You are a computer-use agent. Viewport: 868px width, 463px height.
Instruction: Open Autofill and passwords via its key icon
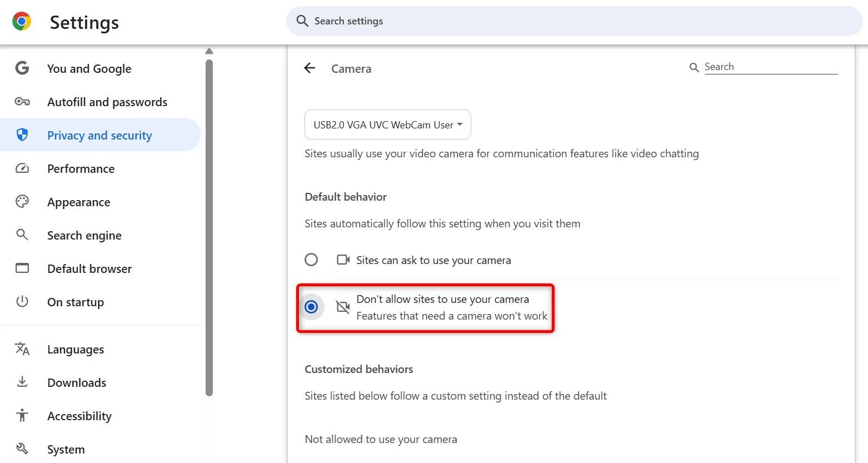pyautogui.click(x=22, y=101)
